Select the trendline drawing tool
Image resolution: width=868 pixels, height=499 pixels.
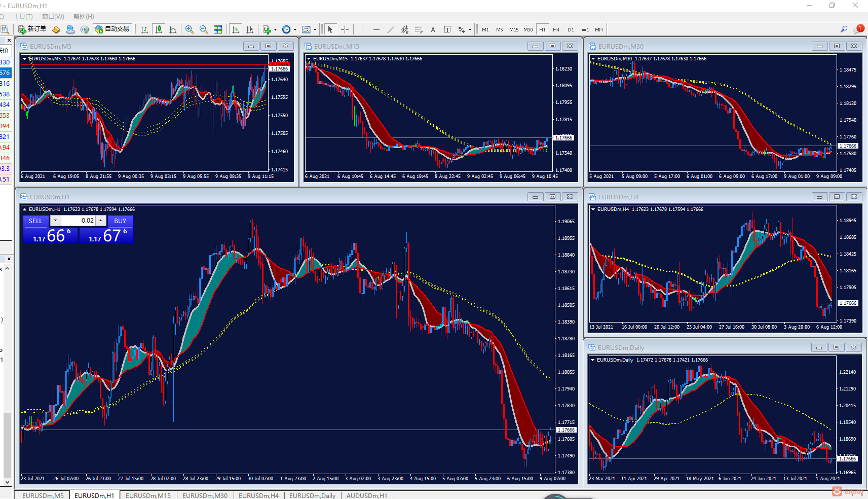pyautogui.click(x=390, y=29)
